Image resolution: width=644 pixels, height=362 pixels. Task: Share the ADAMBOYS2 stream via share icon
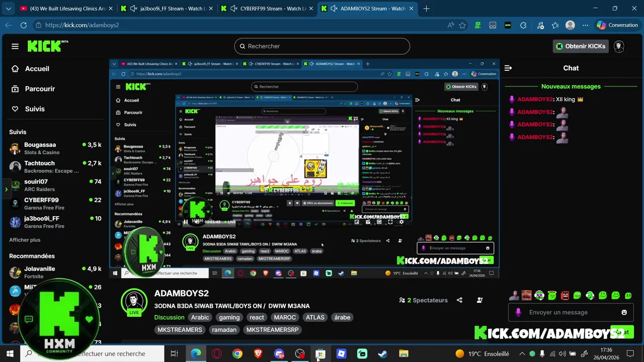459,300
